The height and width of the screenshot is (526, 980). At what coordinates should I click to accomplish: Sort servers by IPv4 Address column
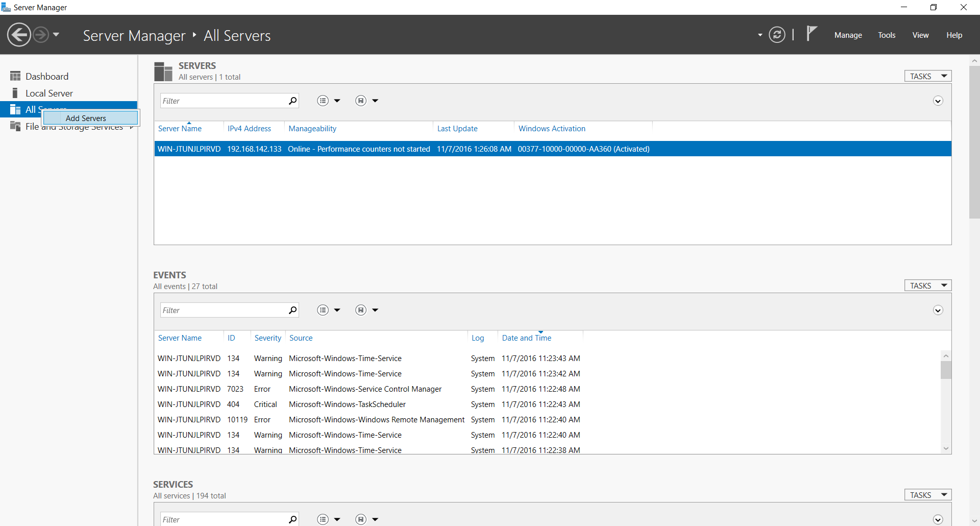pos(249,129)
